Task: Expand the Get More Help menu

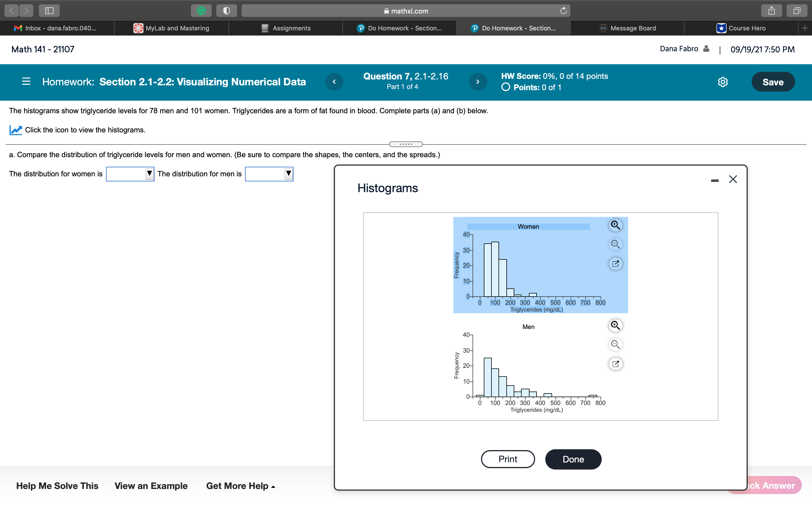Action: coord(240,486)
